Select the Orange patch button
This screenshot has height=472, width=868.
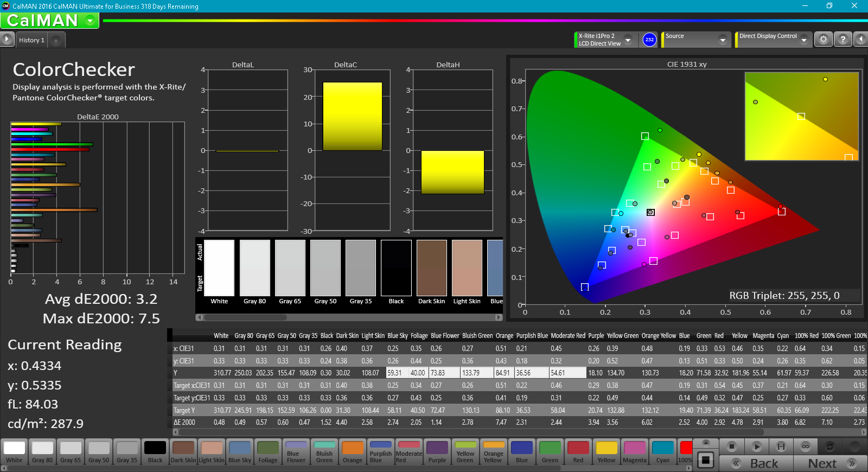click(353, 452)
